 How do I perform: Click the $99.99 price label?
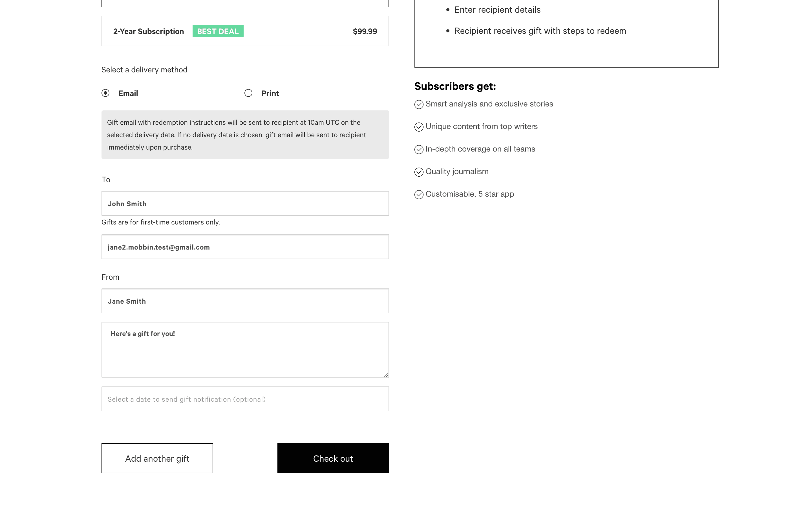tap(365, 31)
